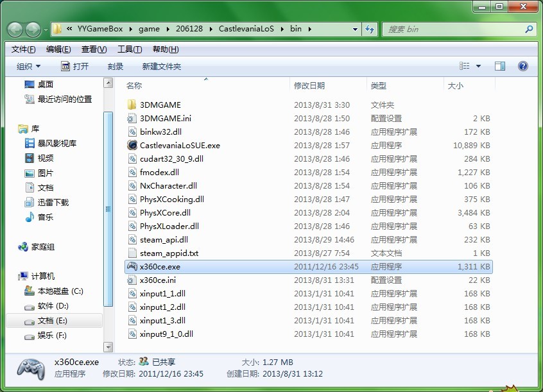Image resolution: width=543 pixels, height=392 pixels.
Task: Open 库 (Libraries) in the sidebar
Action: coord(35,129)
